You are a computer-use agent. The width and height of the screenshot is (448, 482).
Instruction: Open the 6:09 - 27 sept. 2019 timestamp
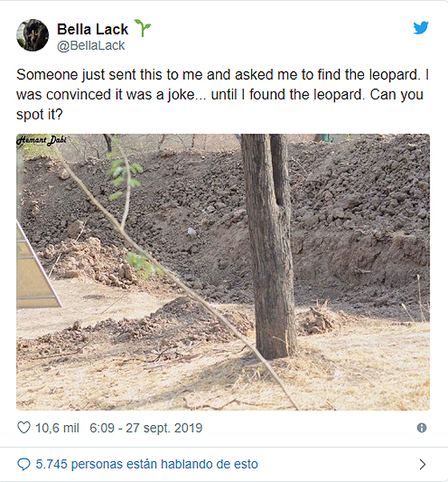coord(146,428)
